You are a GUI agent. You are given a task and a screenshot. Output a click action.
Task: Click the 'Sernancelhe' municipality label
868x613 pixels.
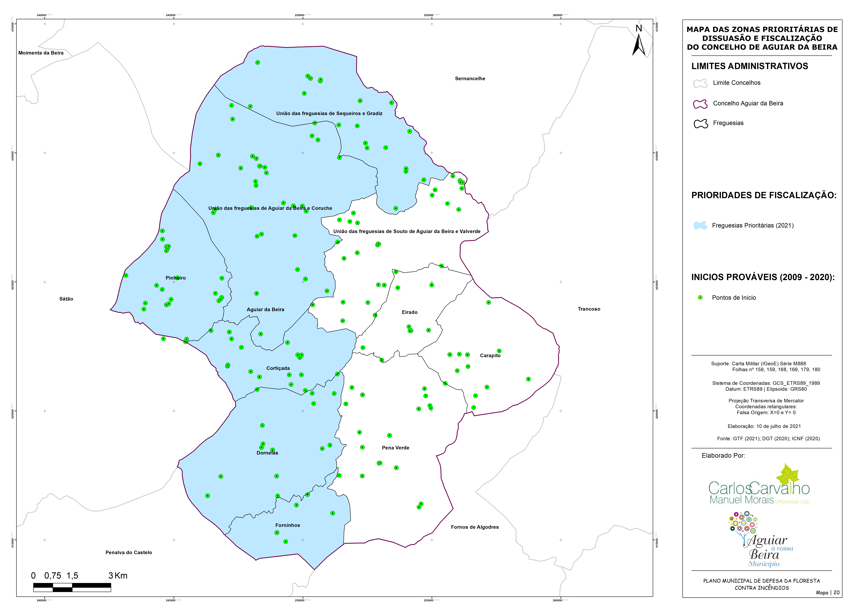coord(470,79)
